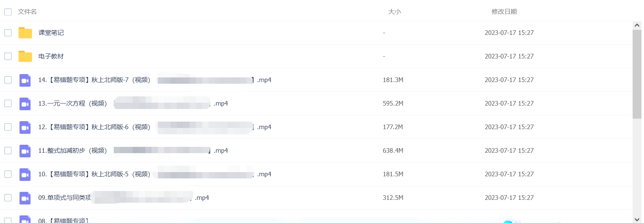Check the box for 电子教材 folder
Screen dimensions: 644x223
tap(8, 56)
